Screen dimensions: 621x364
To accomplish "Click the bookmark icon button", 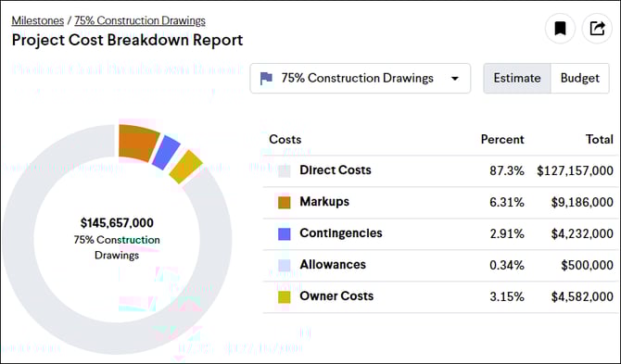I will (560, 29).
